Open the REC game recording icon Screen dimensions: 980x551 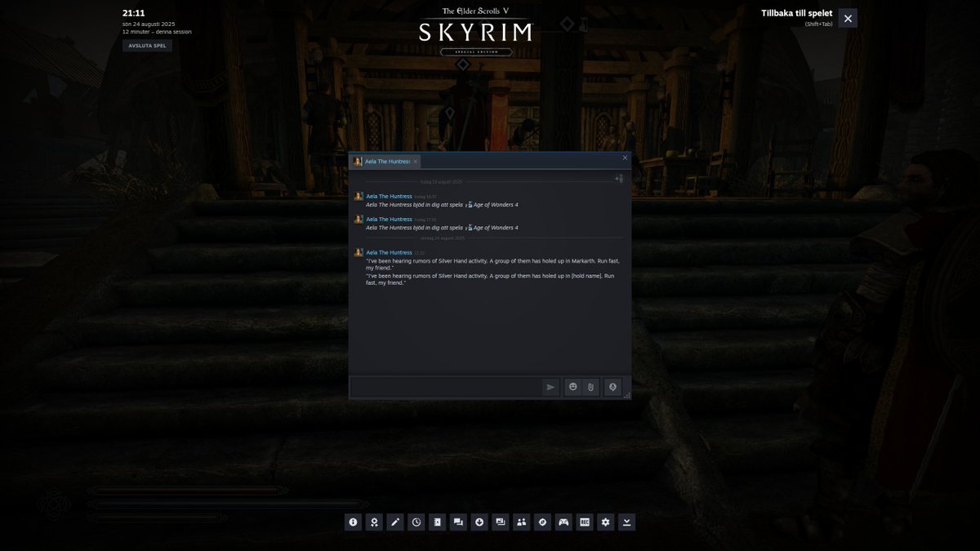click(585, 522)
